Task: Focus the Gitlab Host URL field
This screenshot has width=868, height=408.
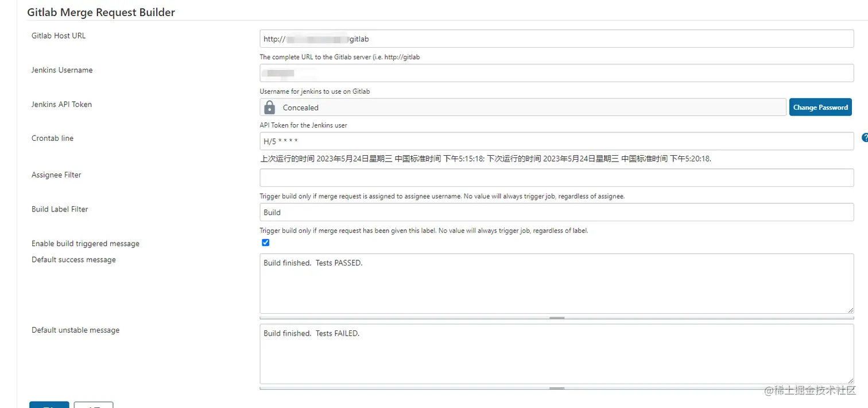Action: coord(557,39)
